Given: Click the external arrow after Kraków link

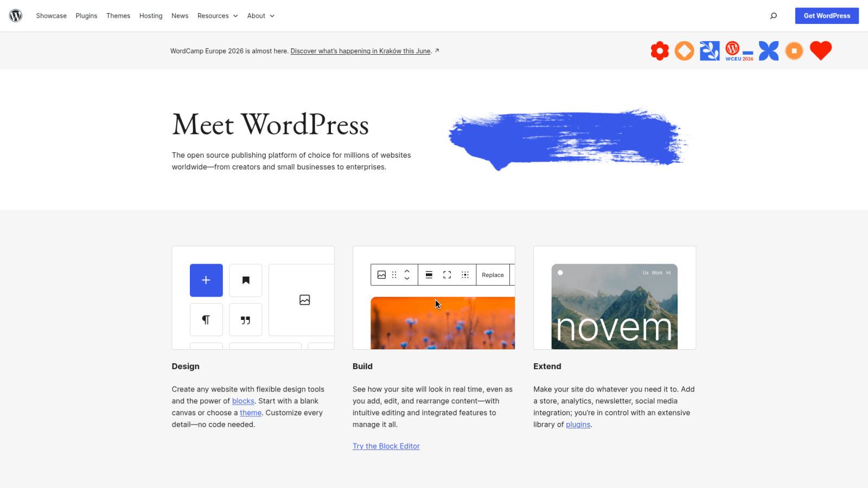Looking at the screenshot, I should coord(437,50).
